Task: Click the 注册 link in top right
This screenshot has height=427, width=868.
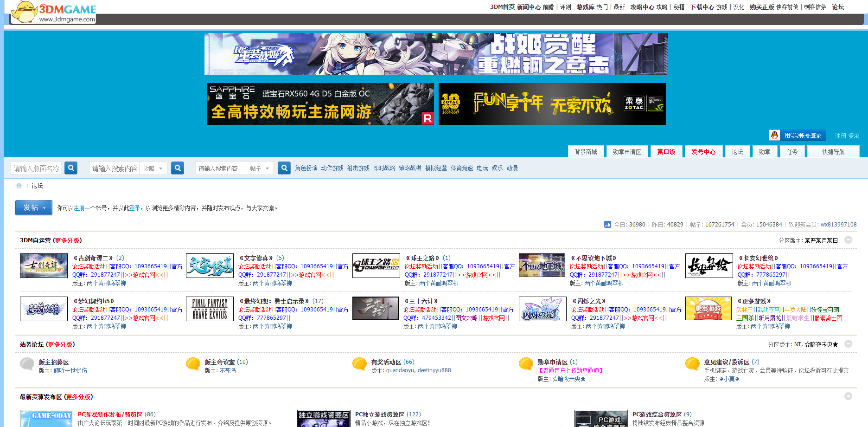Action: click(x=841, y=136)
